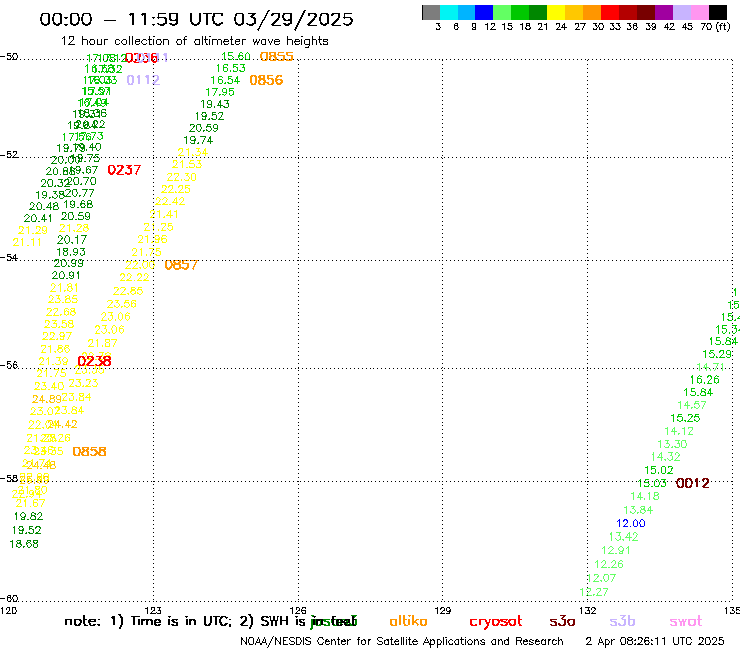Click the 19.82 wave height value
The height and width of the screenshot is (650, 740).
(x=28, y=516)
